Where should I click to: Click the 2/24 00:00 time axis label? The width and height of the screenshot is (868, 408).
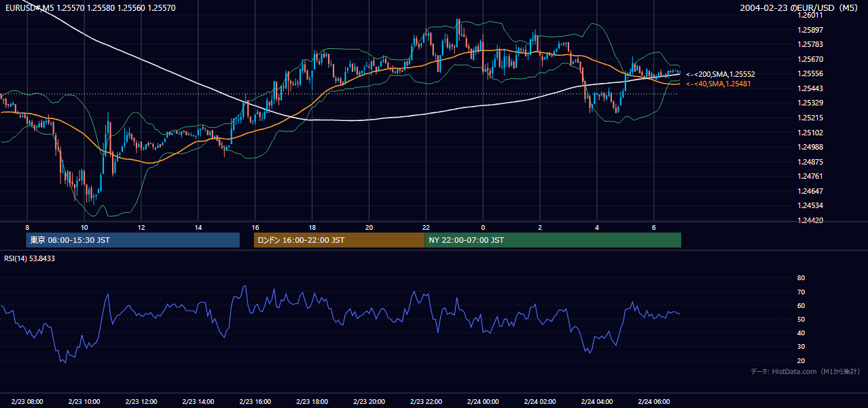pyautogui.click(x=484, y=402)
